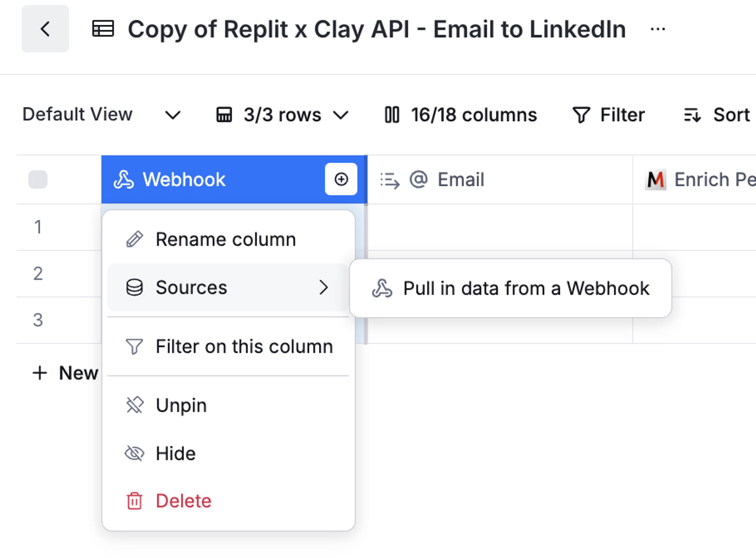
Task: Click the back arrow button
Action: coord(45,29)
